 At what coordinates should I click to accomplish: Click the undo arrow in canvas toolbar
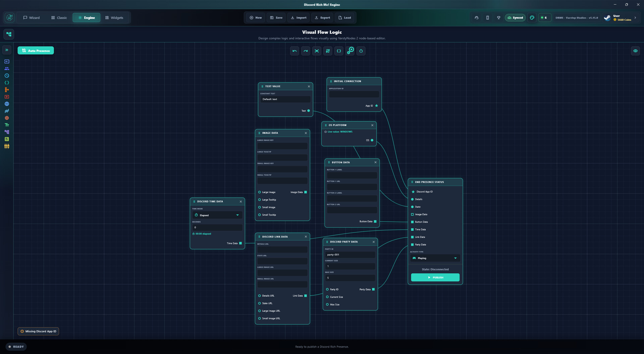294,51
